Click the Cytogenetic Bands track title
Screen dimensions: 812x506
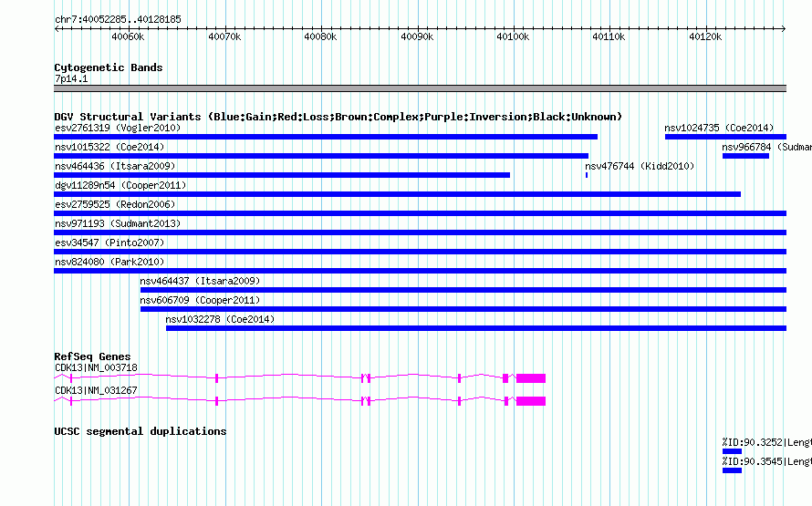[109, 67]
